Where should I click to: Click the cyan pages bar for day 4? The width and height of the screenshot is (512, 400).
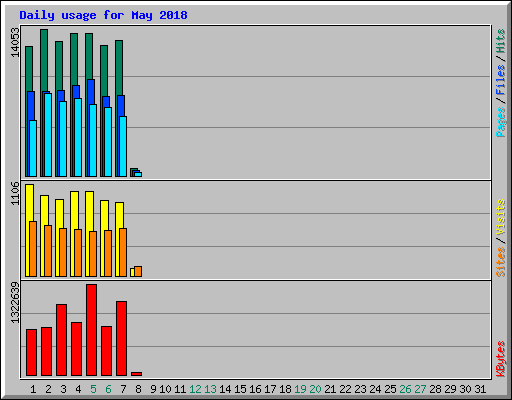click(x=78, y=137)
